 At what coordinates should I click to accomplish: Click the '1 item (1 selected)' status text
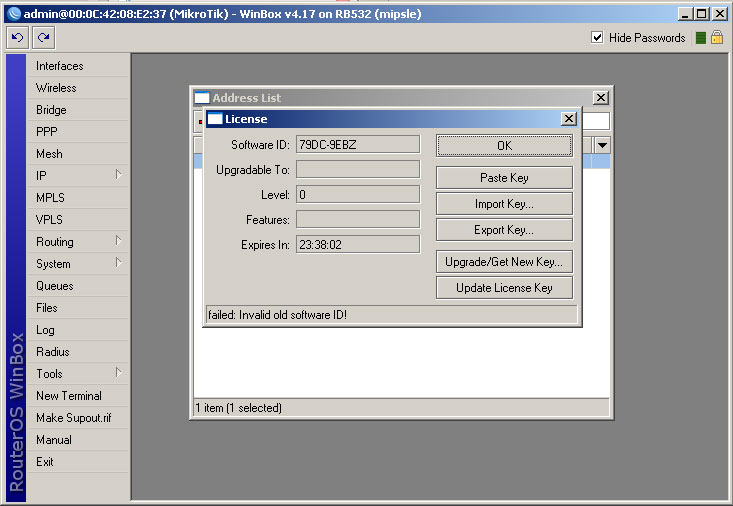[x=238, y=408]
